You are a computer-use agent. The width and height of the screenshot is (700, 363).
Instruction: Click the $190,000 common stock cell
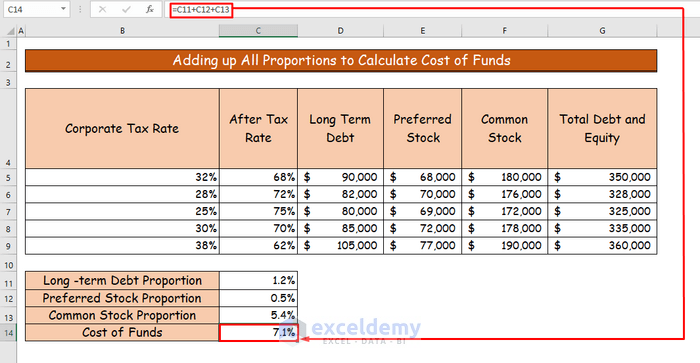(x=504, y=246)
